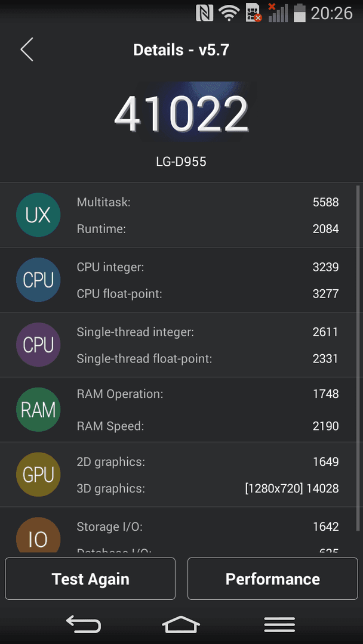363x644 pixels.
Task: Tap the Android back navigation button
Action: pyautogui.click(x=84, y=625)
